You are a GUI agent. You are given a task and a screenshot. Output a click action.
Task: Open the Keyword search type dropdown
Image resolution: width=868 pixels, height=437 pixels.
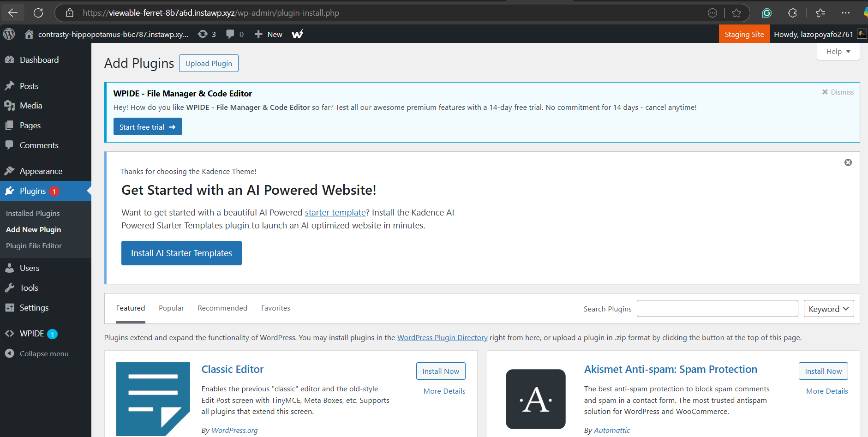click(x=829, y=309)
